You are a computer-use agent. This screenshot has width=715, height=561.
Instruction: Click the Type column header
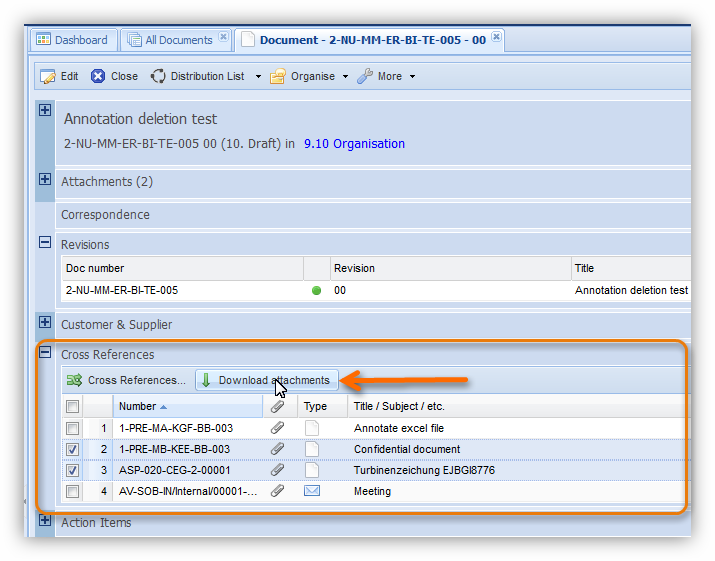(322, 406)
